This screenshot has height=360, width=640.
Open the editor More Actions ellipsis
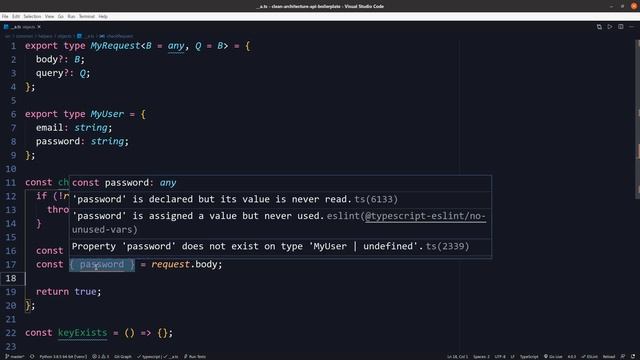coord(632,27)
